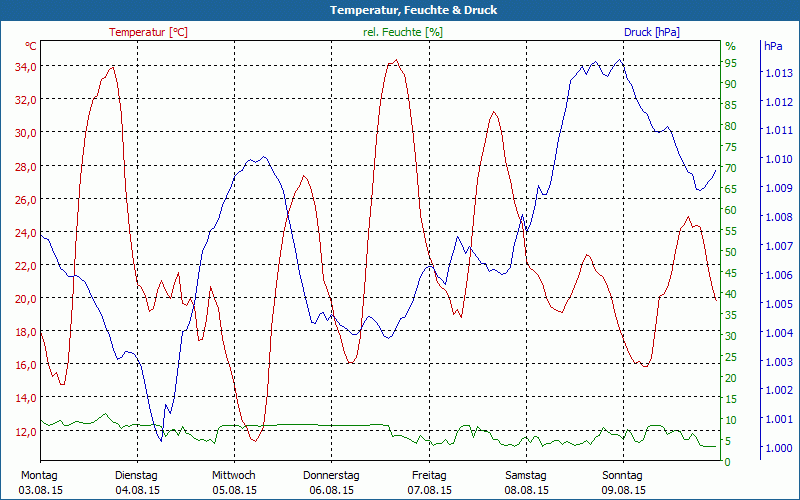The width and height of the screenshot is (800, 500).
Task: Select the blue 'Druck [hPa]' legend label
Action: pos(651,32)
